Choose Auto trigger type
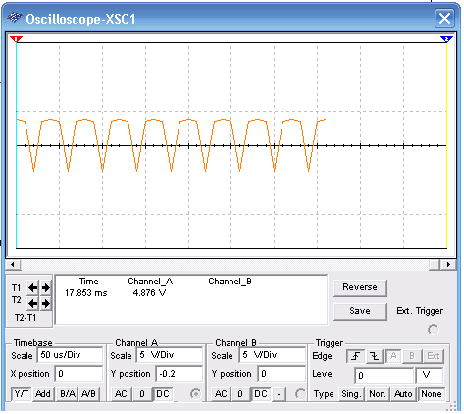Image resolution: width=464 pixels, height=414 pixels. click(403, 394)
